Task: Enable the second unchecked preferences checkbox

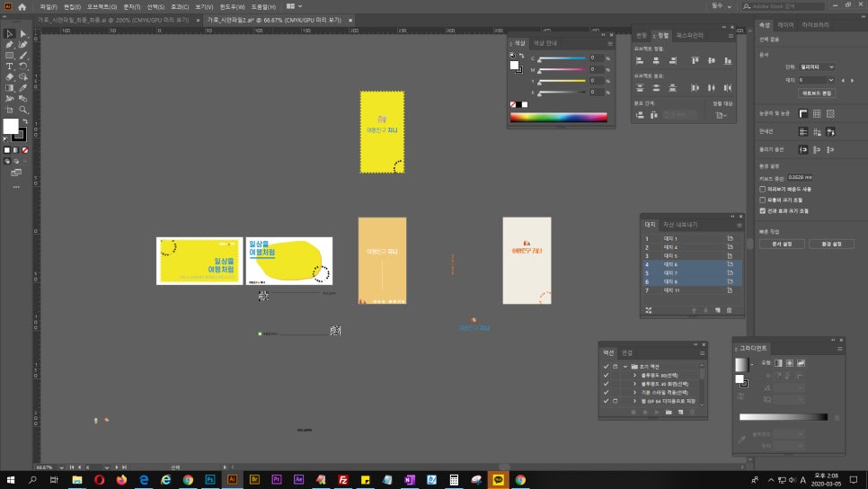Action: tap(763, 200)
